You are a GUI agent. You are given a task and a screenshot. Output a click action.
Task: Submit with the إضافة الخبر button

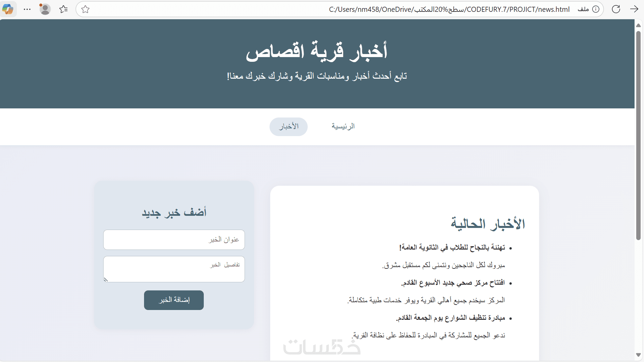pyautogui.click(x=174, y=300)
